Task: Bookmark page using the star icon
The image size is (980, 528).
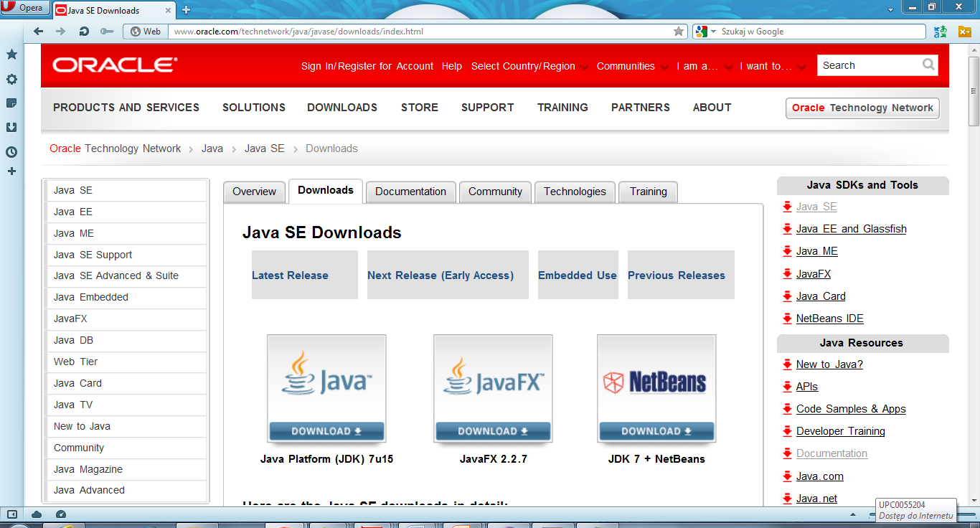Action: 679,32
